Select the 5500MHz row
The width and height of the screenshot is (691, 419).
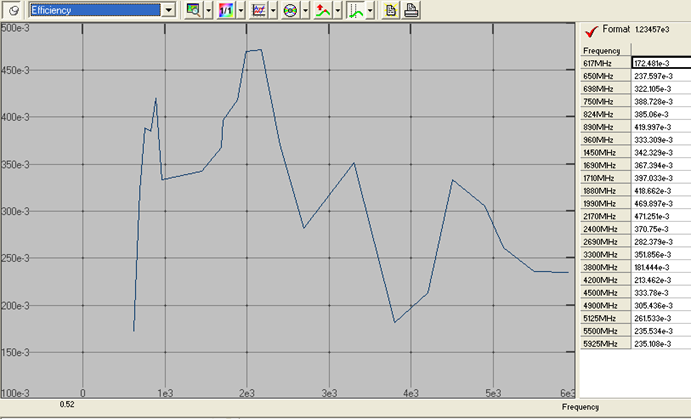[606, 331]
